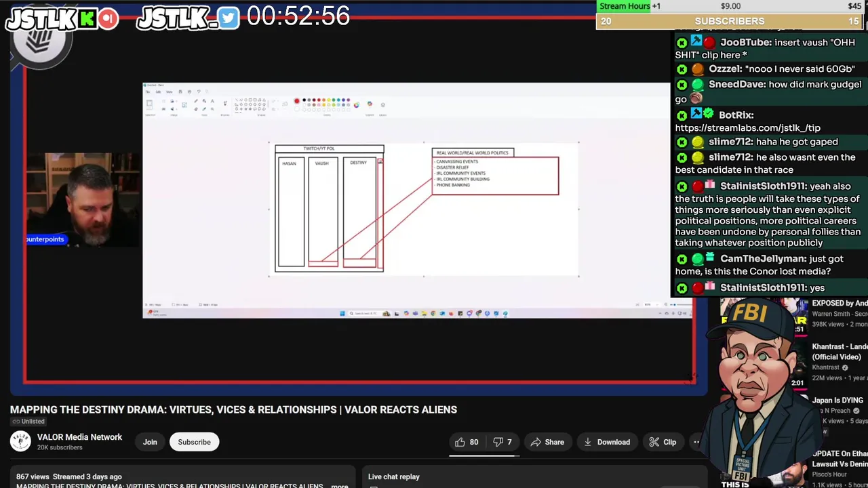Click chat username 'Ozzzel'
This screenshot has height=488, width=868.
726,68
